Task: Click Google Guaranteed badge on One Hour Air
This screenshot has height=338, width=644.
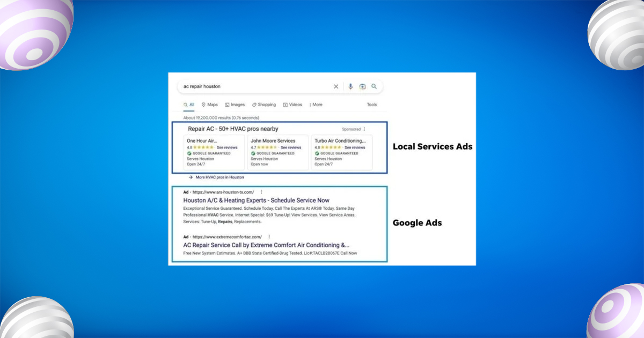Action: [x=209, y=153]
